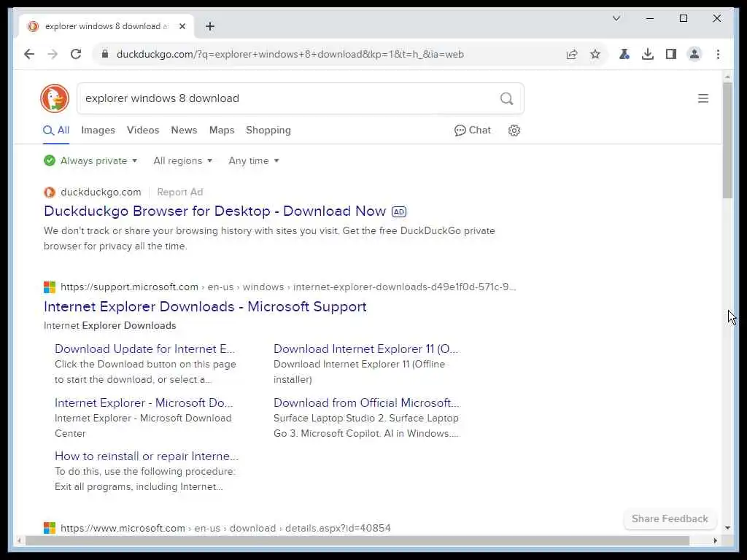The width and height of the screenshot is (747, 560).
Task: Open the Always private dropdown
Action: coord(99,161)
